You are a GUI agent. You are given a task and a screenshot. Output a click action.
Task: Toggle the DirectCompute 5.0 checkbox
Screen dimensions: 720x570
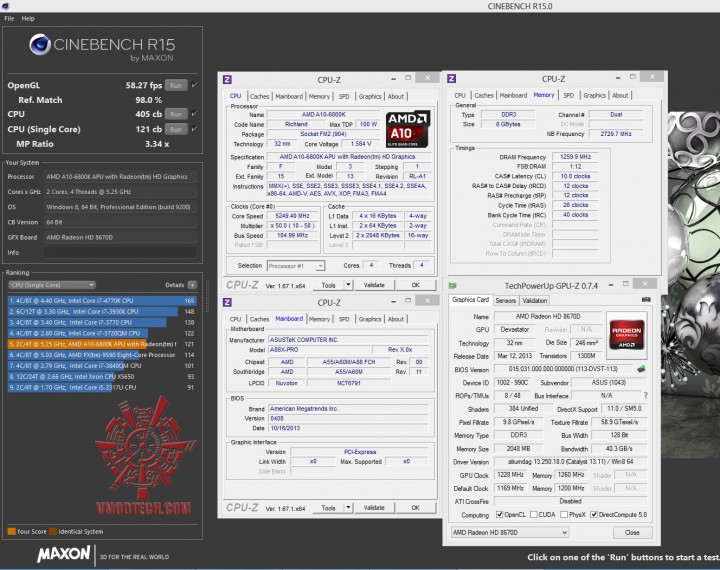(594, 514)
